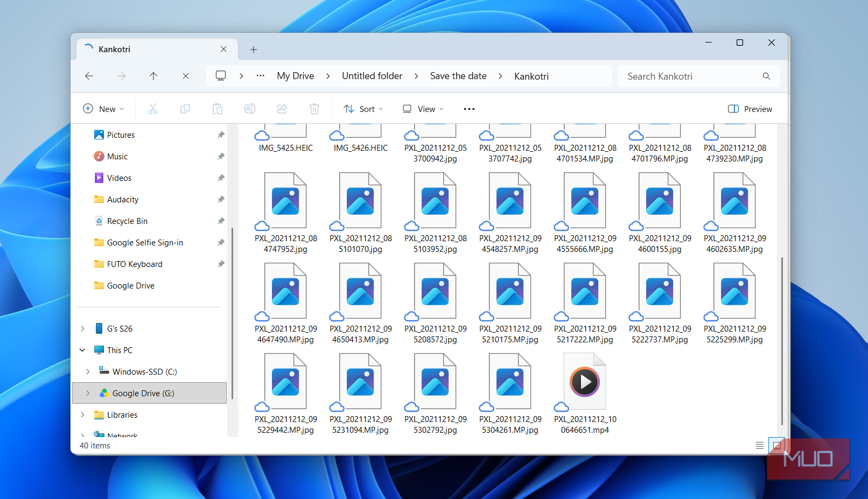
Task: Expand chevron after Untitled folder breadcrumb
Action: coord(416,76)
